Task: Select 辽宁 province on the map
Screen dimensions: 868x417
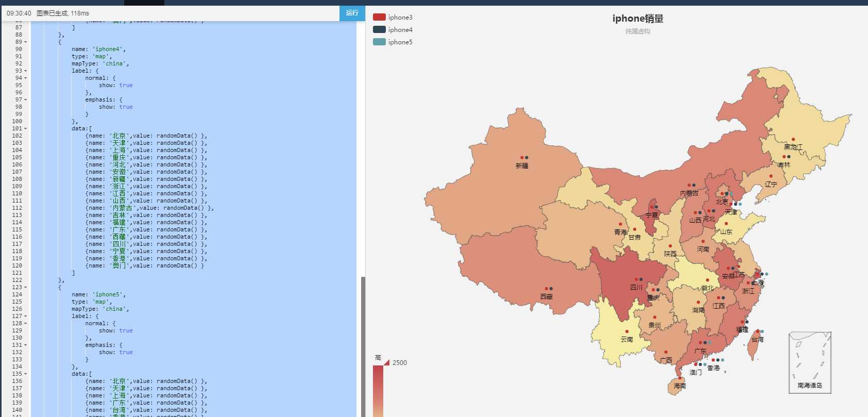Action: click(x=765, y=185)
